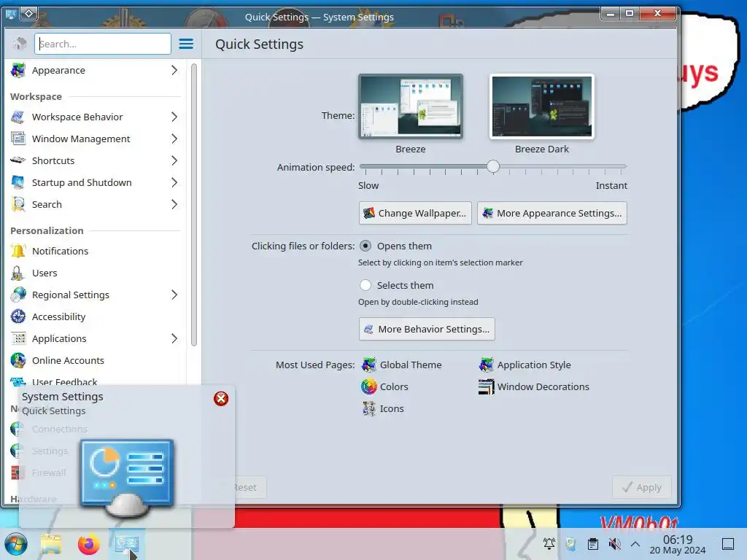Screen dimensions: 747x560
Task: Click More Appearance Settings button
Action: click(552, 213)
